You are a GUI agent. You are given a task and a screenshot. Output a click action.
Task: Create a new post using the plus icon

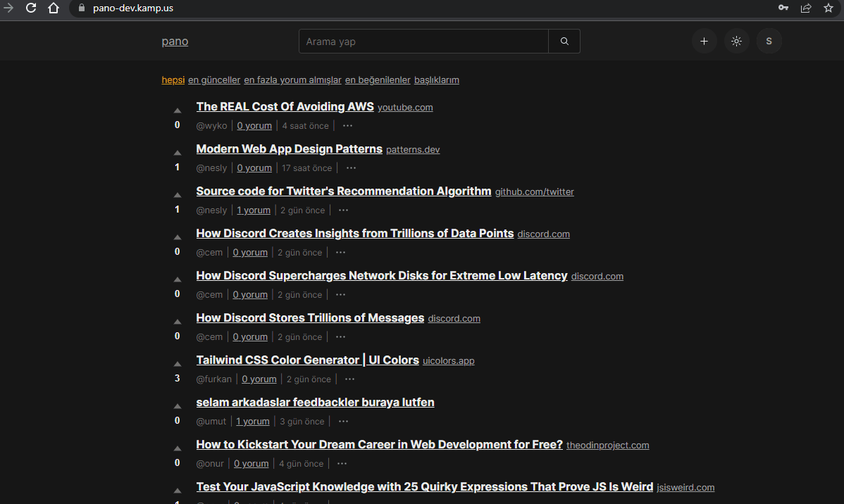pyautogui.click(x=704, y=41)
